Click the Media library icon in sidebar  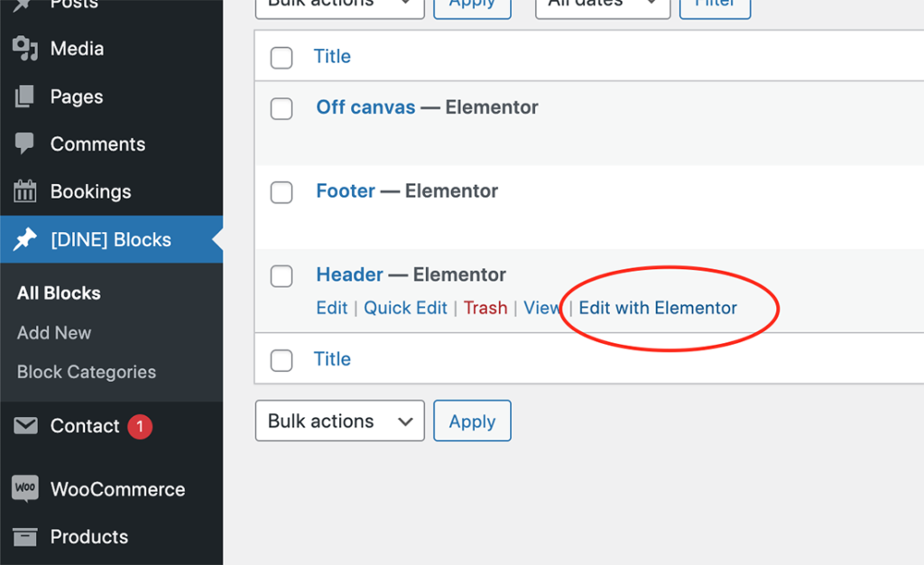click(25, 49)
